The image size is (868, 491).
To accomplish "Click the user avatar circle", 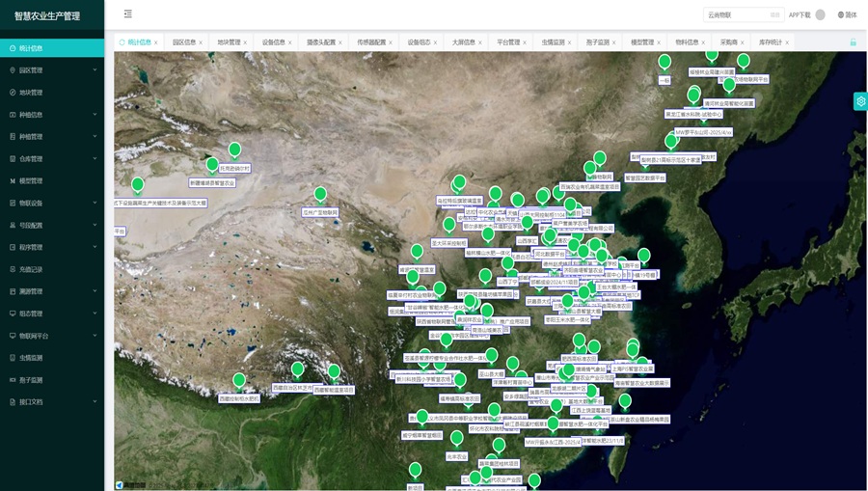I will pyautogui.click(x=820, y=14).
